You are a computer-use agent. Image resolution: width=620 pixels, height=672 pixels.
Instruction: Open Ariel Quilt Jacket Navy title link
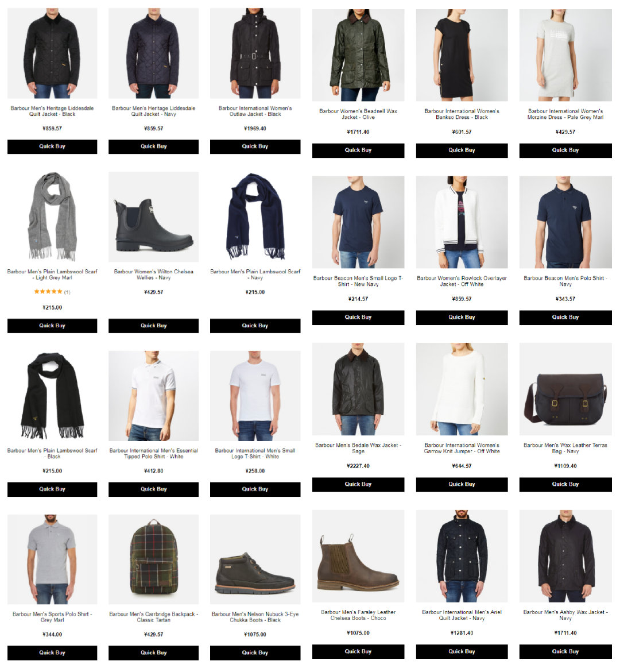462,615
